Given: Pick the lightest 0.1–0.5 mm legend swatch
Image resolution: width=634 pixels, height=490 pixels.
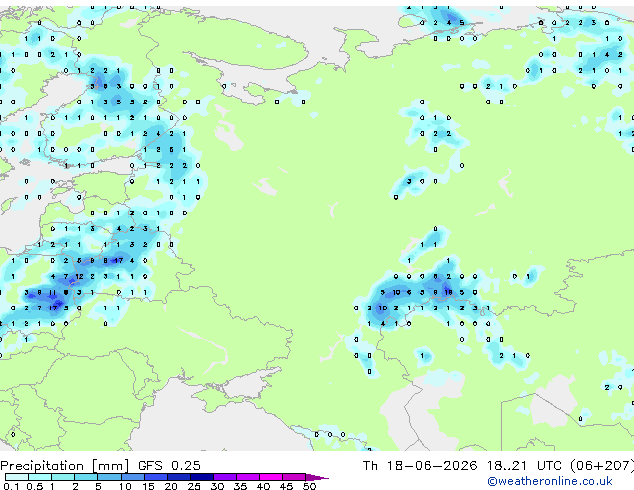Looking at the screenshot, I should pos(17,477).
